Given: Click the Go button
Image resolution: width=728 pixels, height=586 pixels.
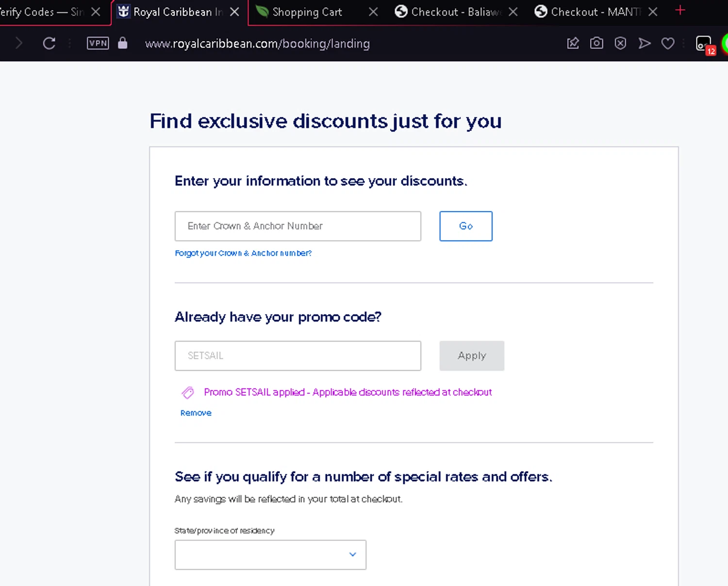Looking at the screenshot, I should (x=465, y=226).
